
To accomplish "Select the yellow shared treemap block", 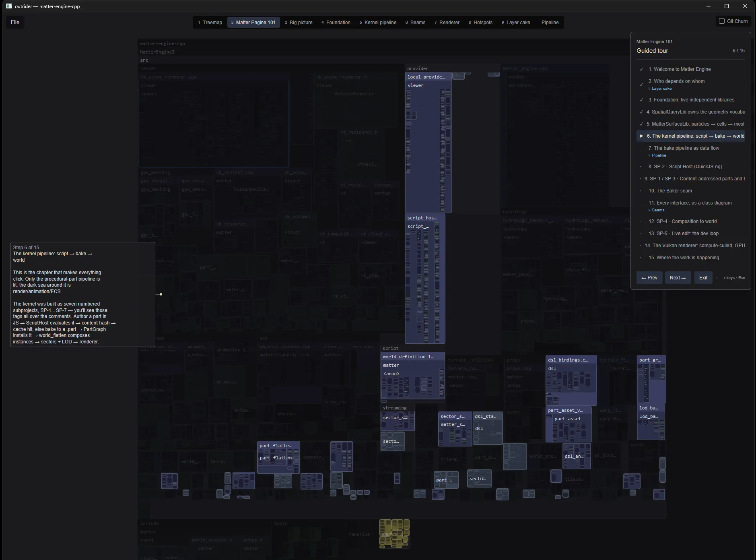I will [x=394, y=534].
